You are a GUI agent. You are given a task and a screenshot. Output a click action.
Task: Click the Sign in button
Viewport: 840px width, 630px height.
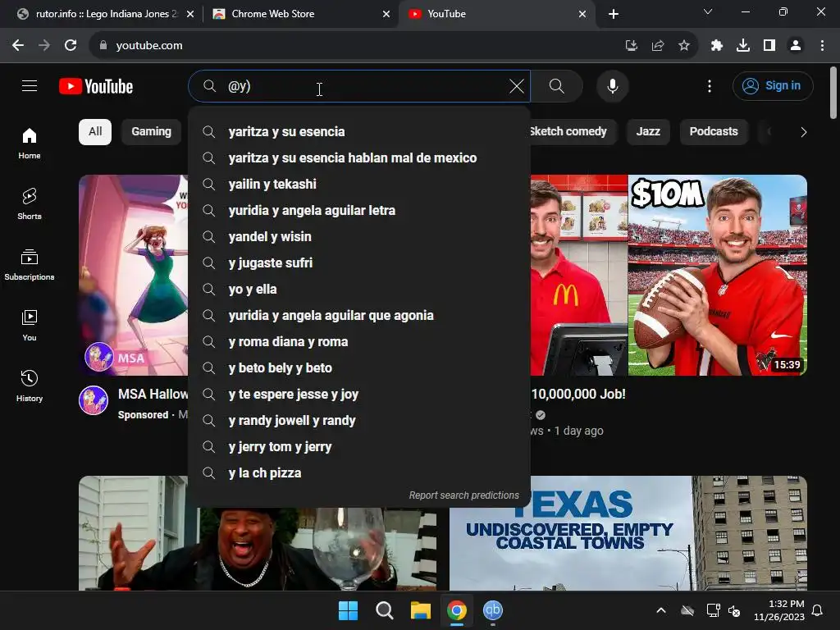pyautogui.click(x=773, y=85)
